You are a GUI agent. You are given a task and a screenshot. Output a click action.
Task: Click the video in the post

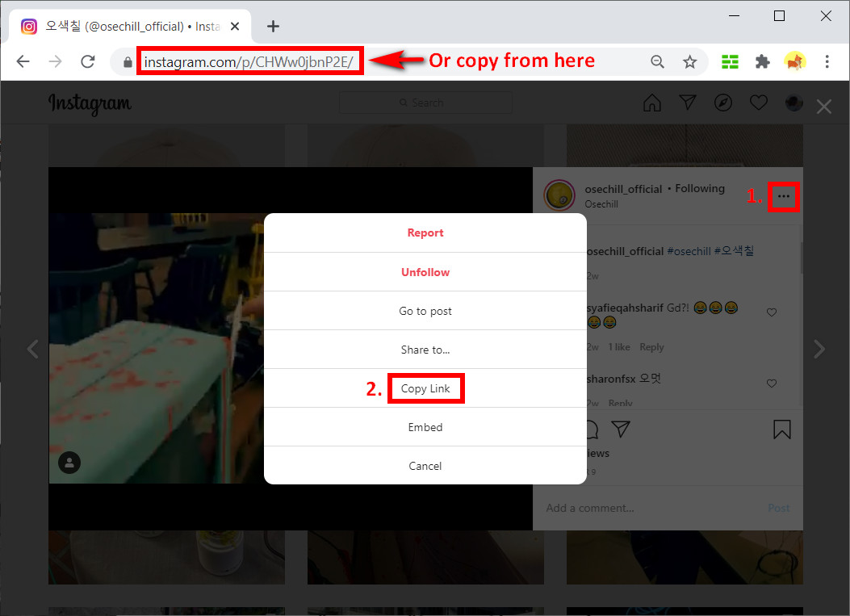[x=156, y=348]
